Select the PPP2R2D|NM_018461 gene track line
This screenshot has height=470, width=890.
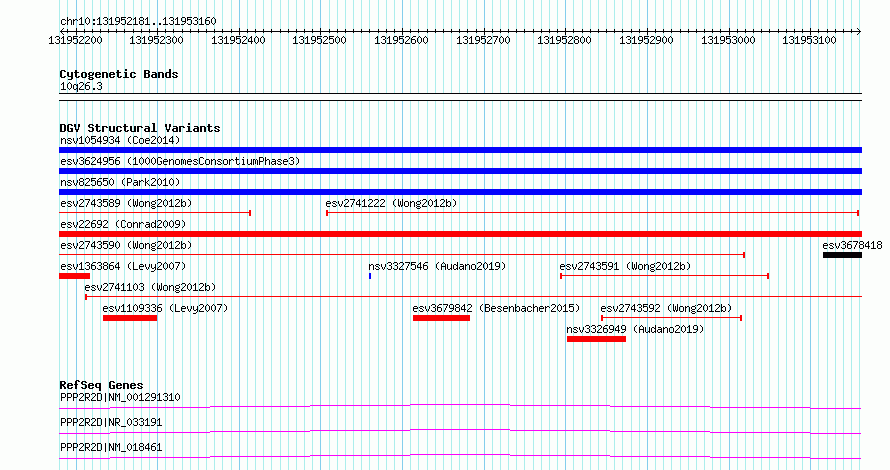[x=460, y=456]
